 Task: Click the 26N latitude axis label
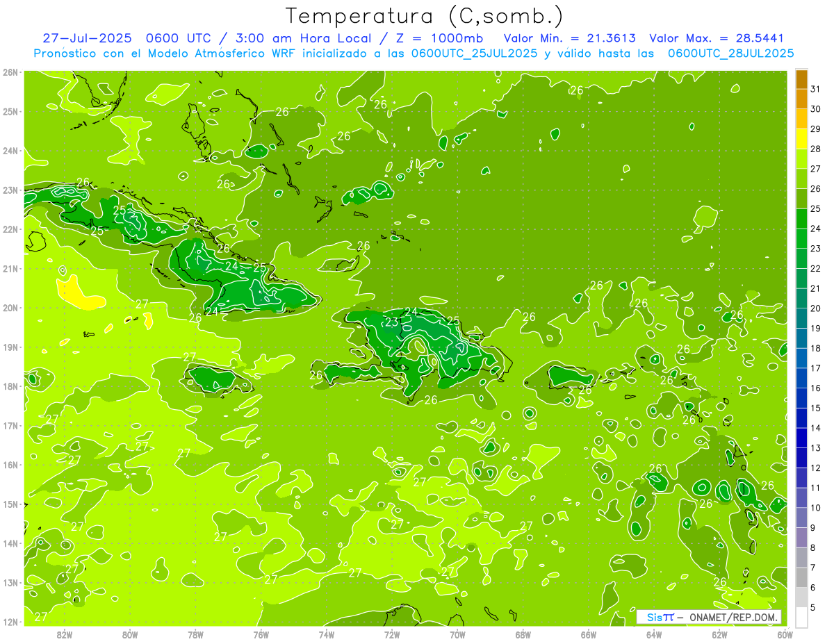pyautogui.click(x=10, y=72)
